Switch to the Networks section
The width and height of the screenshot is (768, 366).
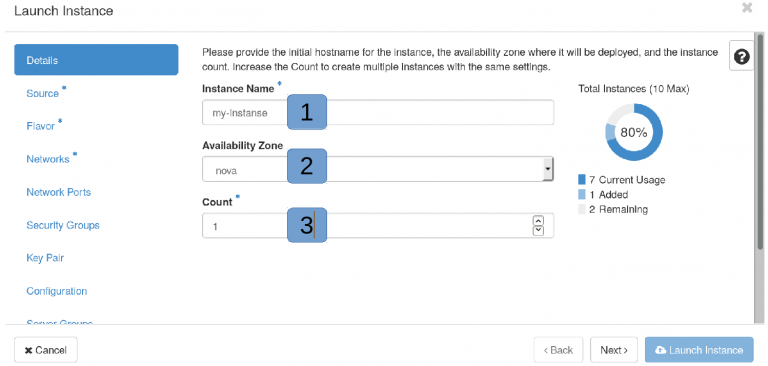(48, 159)
